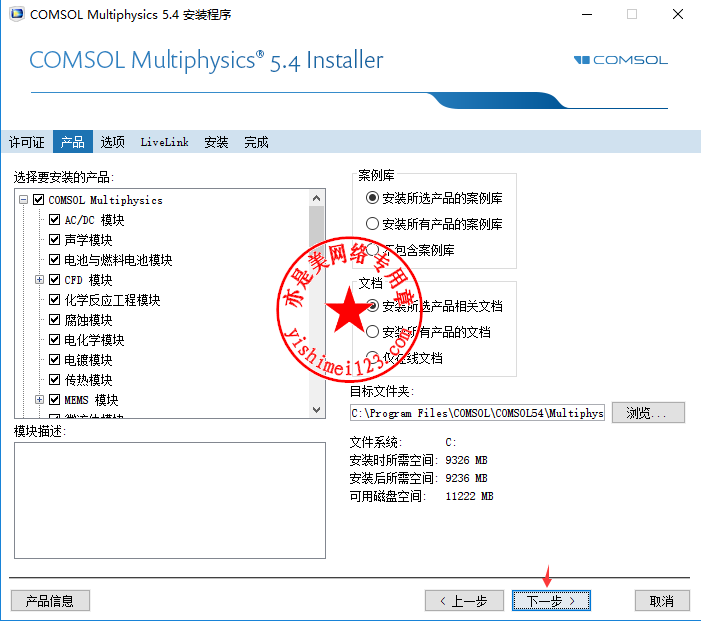Click the 浏览... browse button
Image resolution: width=701 pixels, height=621 pixels.
pos(648,413)
